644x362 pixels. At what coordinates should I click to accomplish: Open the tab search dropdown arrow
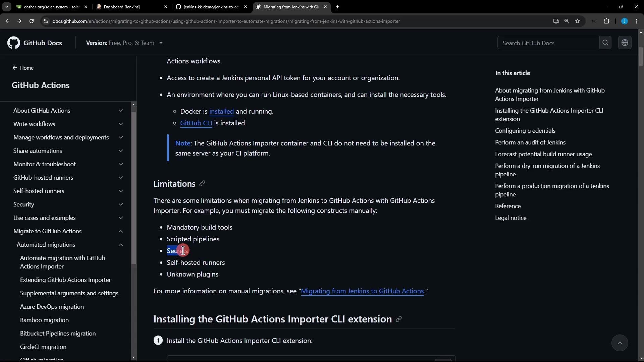click(6, 7)
